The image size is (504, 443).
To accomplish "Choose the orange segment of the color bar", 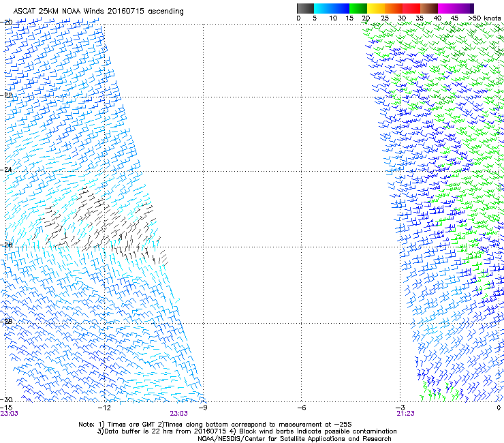I will 394,8.
